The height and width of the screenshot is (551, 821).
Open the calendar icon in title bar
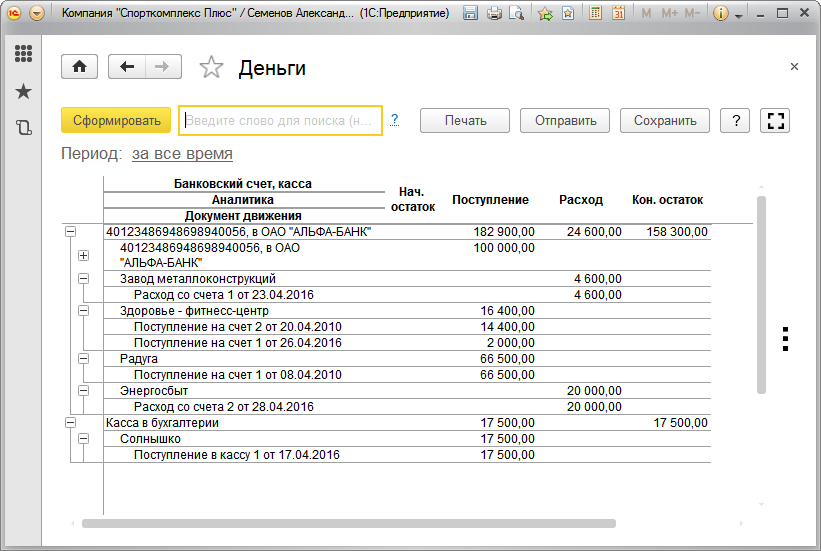coord(618,14)
